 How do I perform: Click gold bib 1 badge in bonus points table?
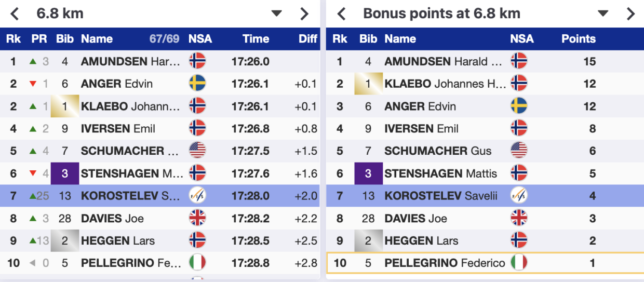coord(368,84)
